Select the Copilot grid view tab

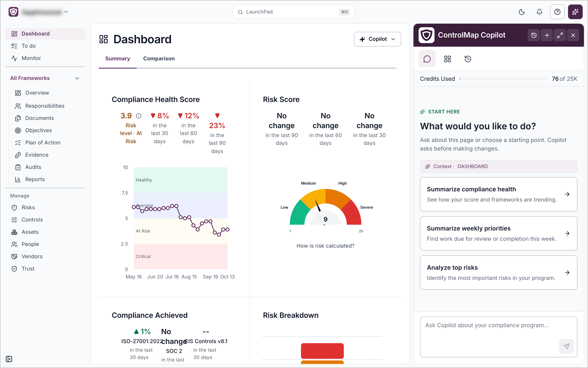[447, 59]
